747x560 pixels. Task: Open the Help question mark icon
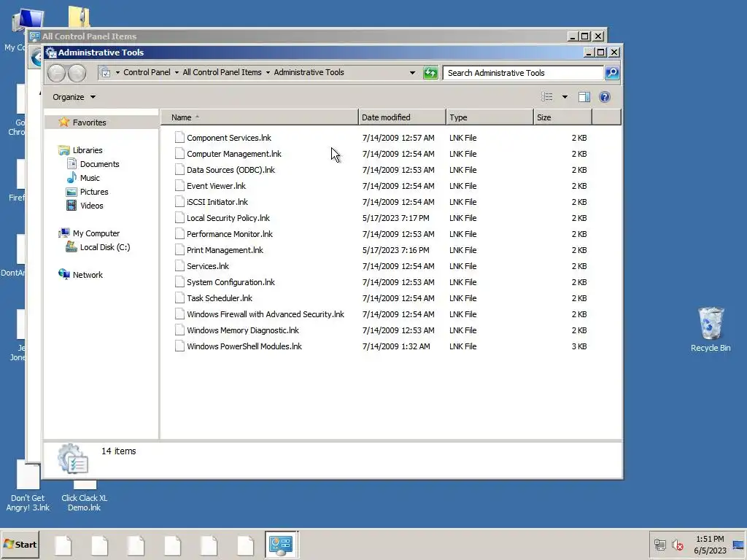tap(605, 97)
